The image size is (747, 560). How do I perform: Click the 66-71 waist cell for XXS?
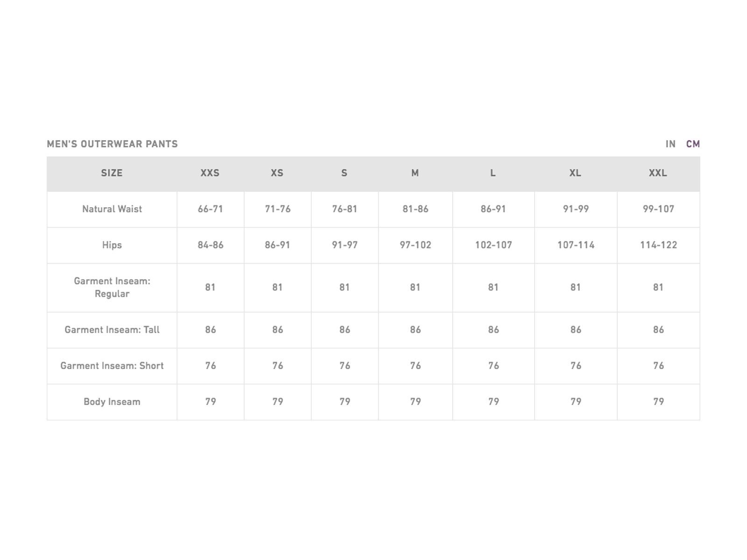(x=211, y=209)
